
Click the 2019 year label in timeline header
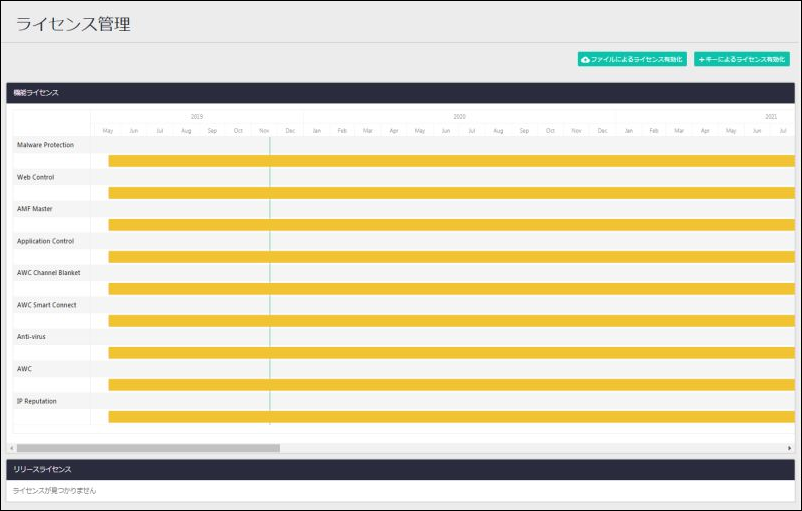point(197,117)
